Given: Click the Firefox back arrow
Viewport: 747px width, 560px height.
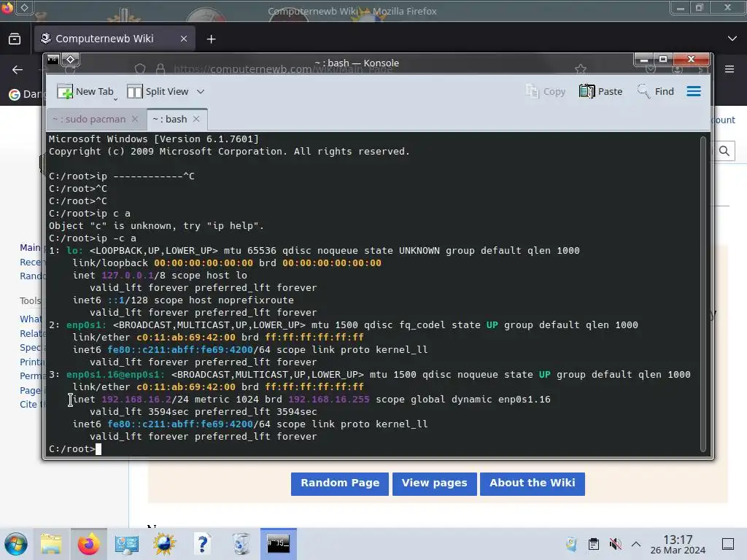Looking at the screenshot, I should click(18, 70).
